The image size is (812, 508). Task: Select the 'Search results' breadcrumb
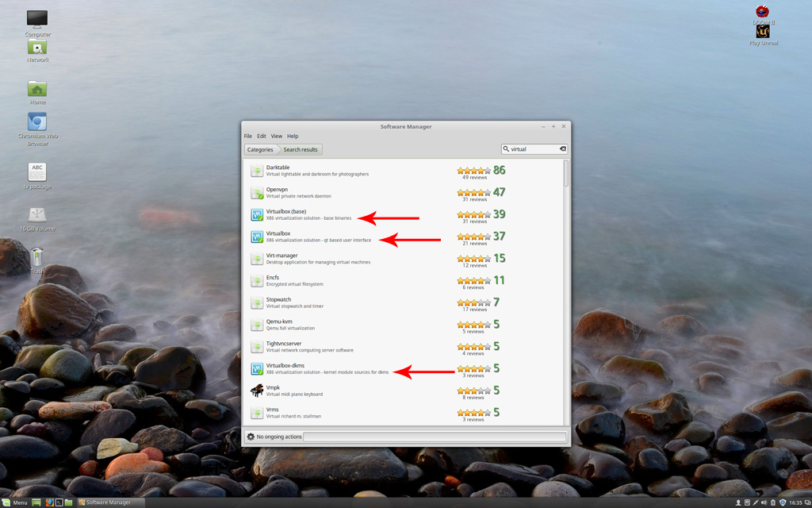click(301, 150)
